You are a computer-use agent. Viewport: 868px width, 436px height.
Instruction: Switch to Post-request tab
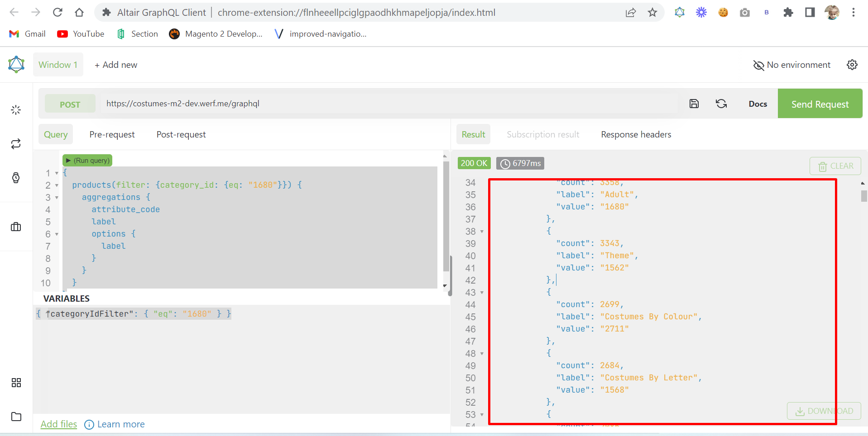[x=181, y=134]
